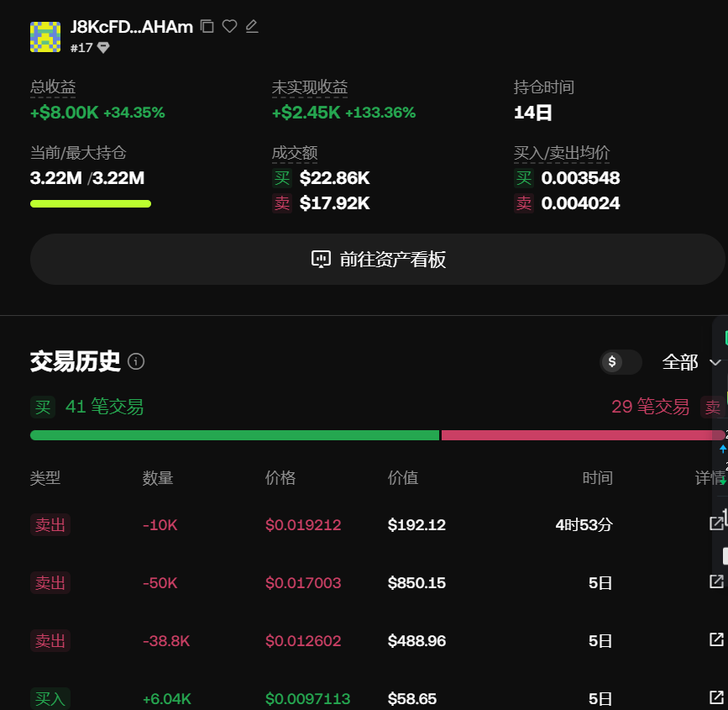Click the 买入/卖出均价 label
Image resolution: width=728 pixels, height=710 pixels.
click(x=561, y=153)
